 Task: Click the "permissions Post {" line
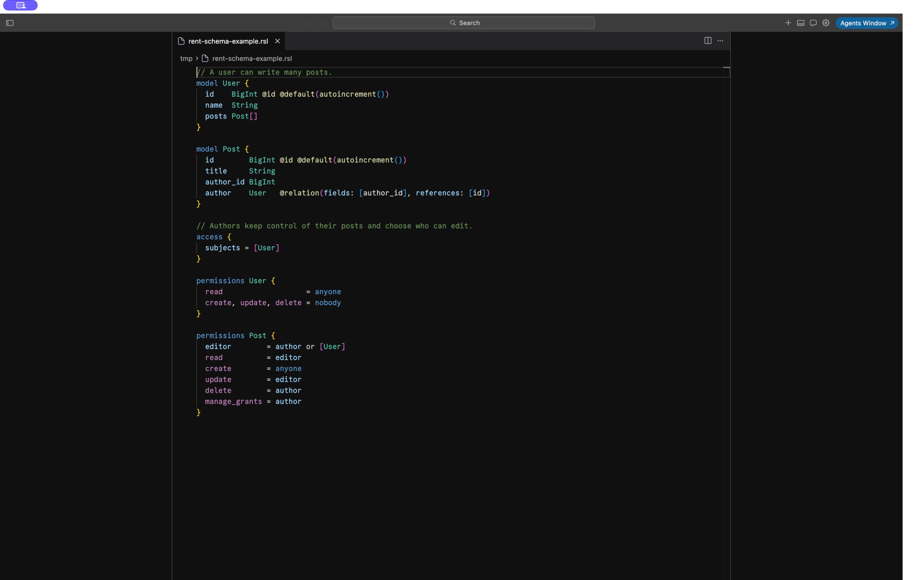click(236, 336)
